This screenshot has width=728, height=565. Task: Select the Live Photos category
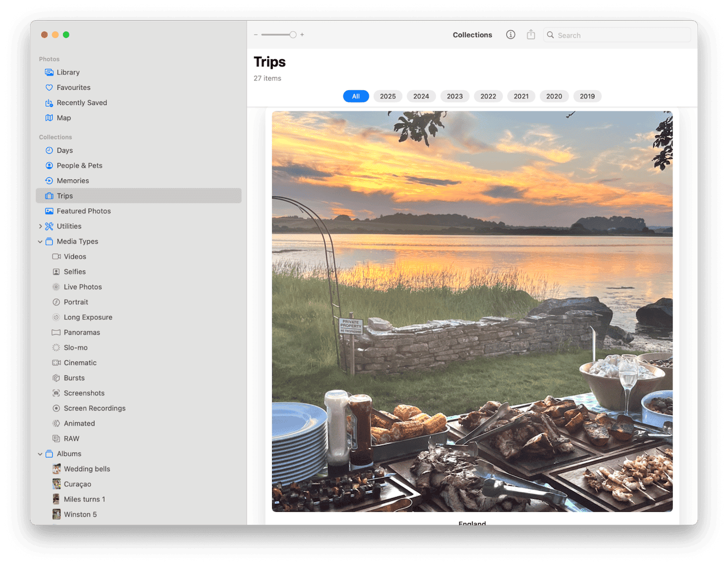83,286
